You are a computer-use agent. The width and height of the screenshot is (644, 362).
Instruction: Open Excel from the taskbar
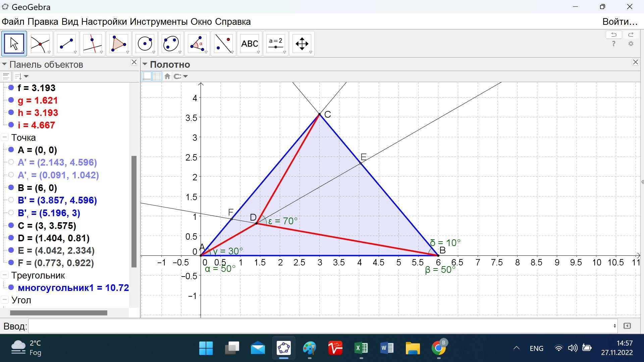(x=361, y=348)
